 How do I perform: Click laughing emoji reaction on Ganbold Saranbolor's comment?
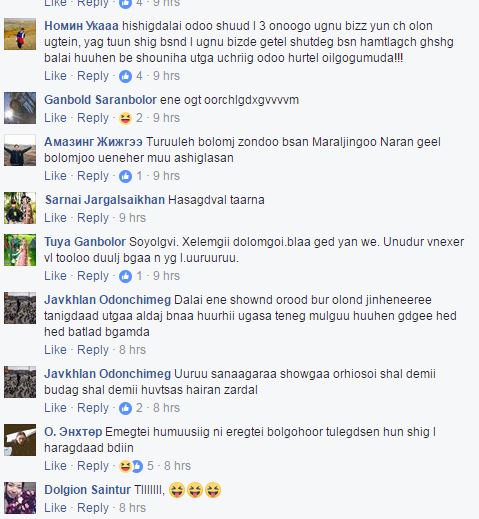click(125, 118)
